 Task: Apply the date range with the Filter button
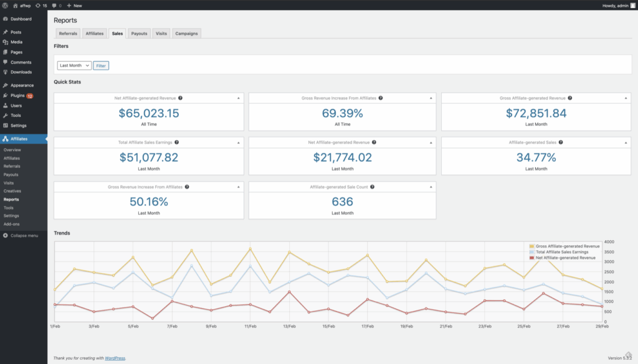tap(100, 64)
